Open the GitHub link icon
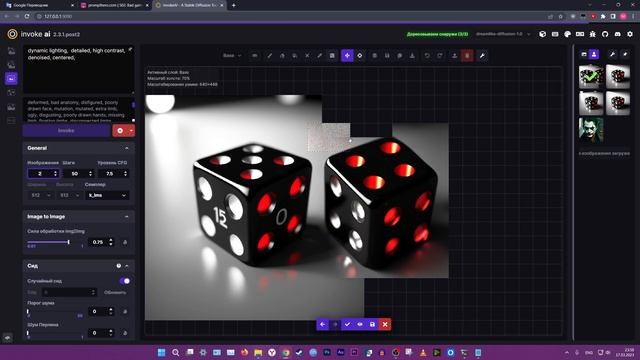Viewport: 640px width, 360px height. point(605,34)
